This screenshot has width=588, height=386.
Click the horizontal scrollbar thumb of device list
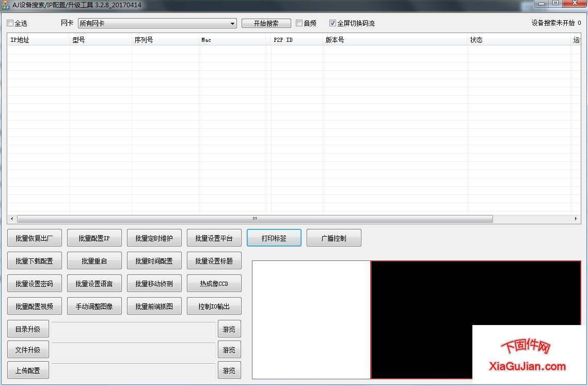(x=255, y=219)
